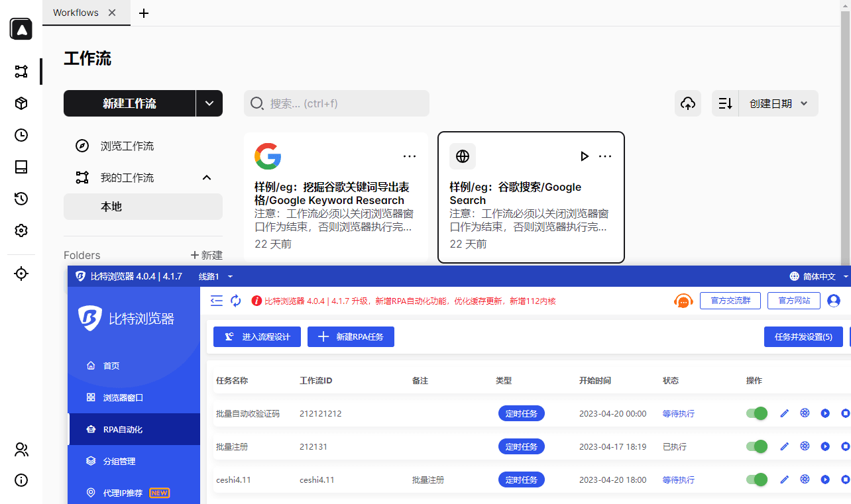
Task: Toggle the ceshi4.11 task switch
Action: coord(757,479)
